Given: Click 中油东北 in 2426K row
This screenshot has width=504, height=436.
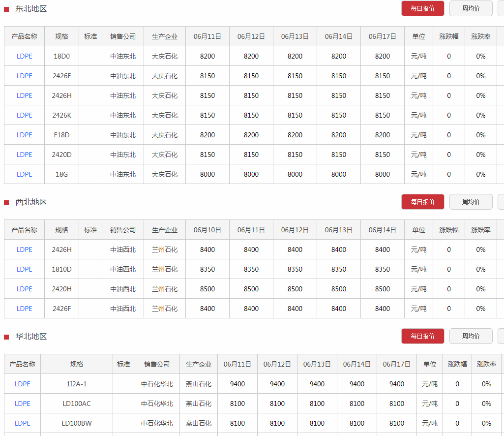Looking at the screenshot, I should (x=123, y=115).
